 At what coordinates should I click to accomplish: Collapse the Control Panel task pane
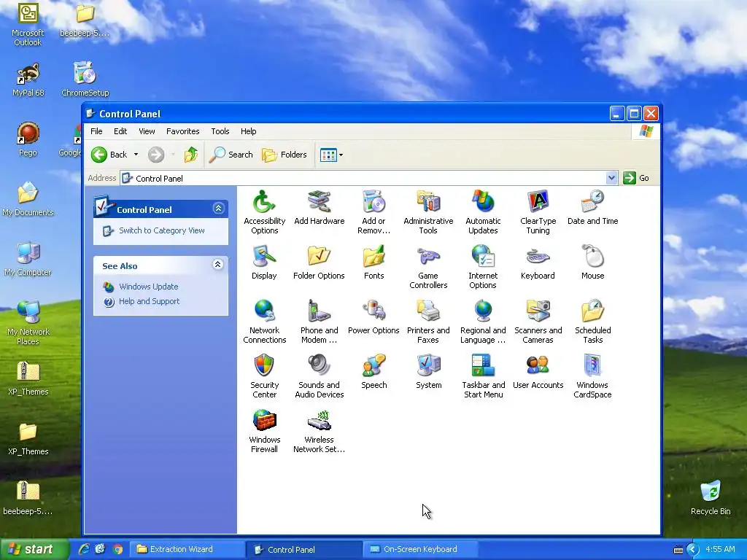pyautogui.click(x=218, y=209)
